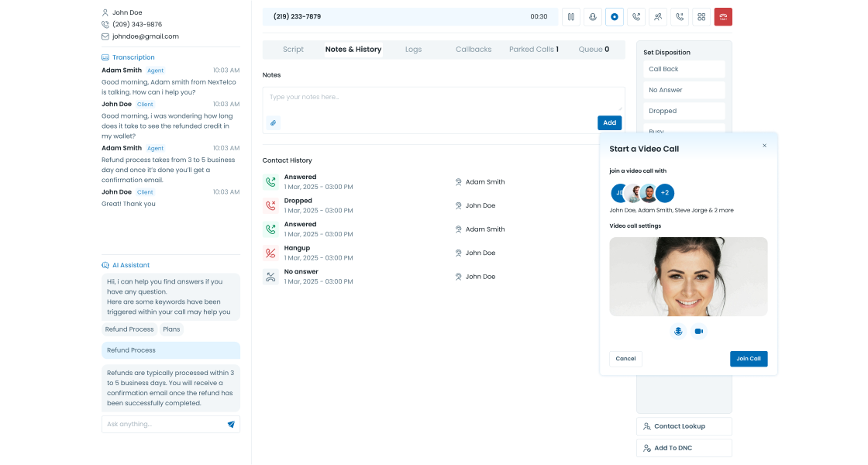
Task: Expand the +2 more participants avatar
Action: (665, 193)
